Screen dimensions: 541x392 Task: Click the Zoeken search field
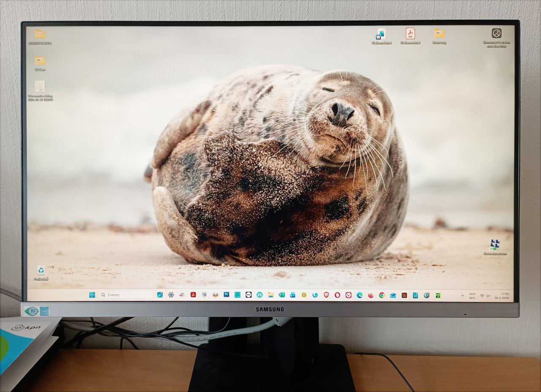click(123, 295)
